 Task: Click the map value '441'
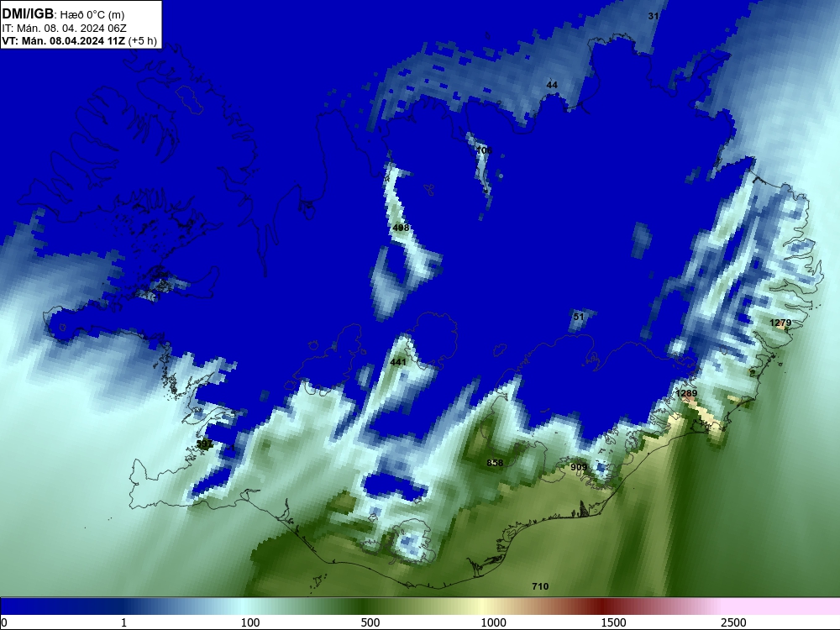[398, 362]
